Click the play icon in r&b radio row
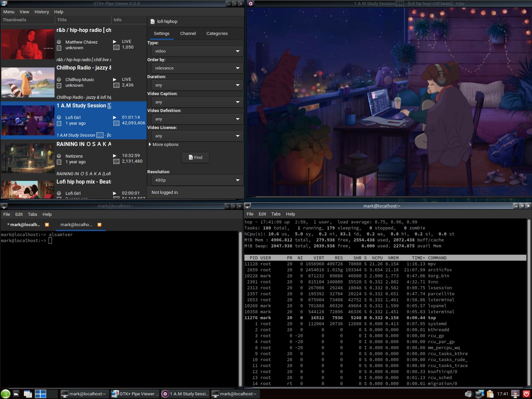The width and height of the screenshot is (532, 399). (115, 42)
